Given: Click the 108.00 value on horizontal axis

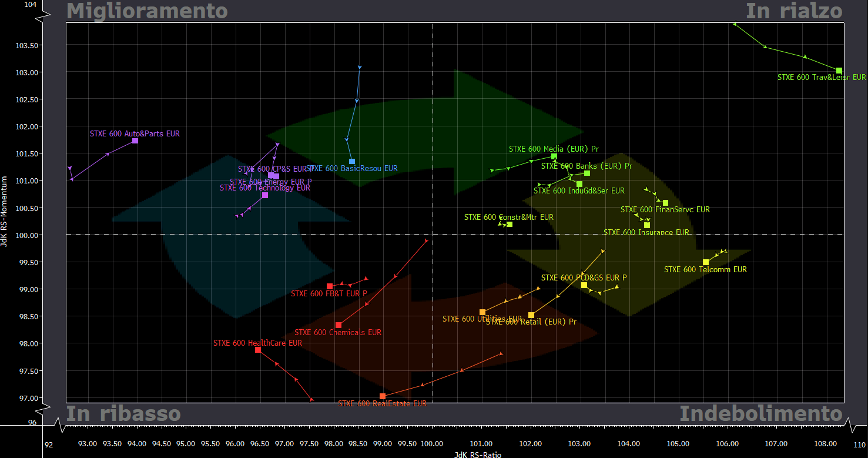Looking at the screenshot, I should [x=826, y=443].
